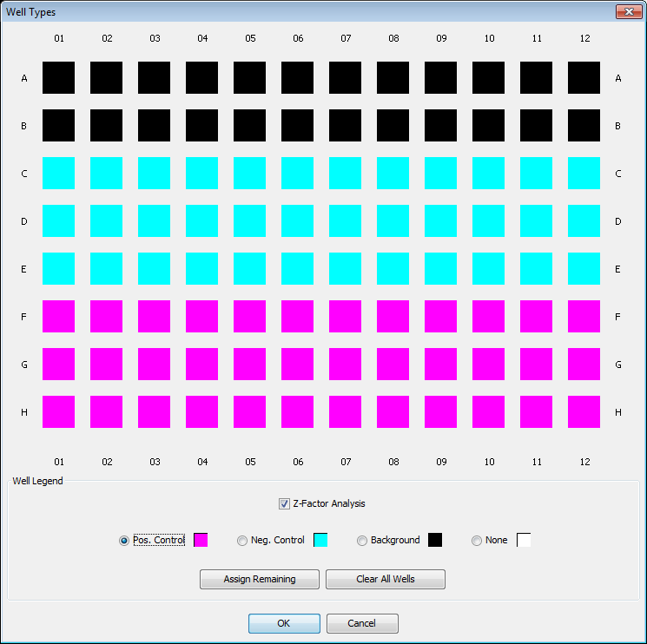Image resolution: width=647 pixels, height=644 pixels.
Task: Select well H01
Action: tap(58, 412)
